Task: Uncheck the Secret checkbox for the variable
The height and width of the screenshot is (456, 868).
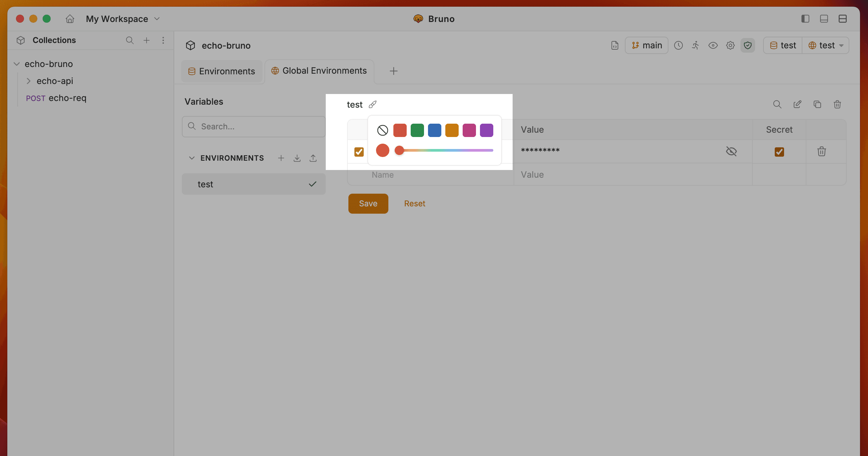Action: [x=779, y=152]
